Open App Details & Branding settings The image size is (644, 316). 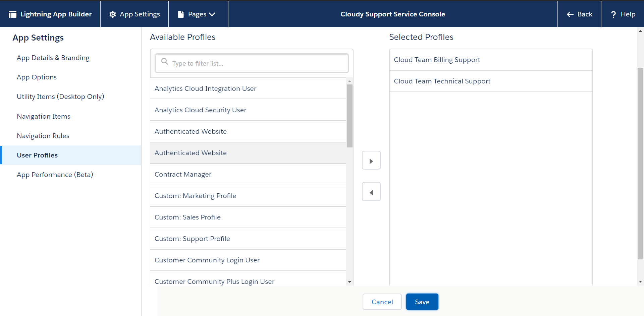point(53,58)
